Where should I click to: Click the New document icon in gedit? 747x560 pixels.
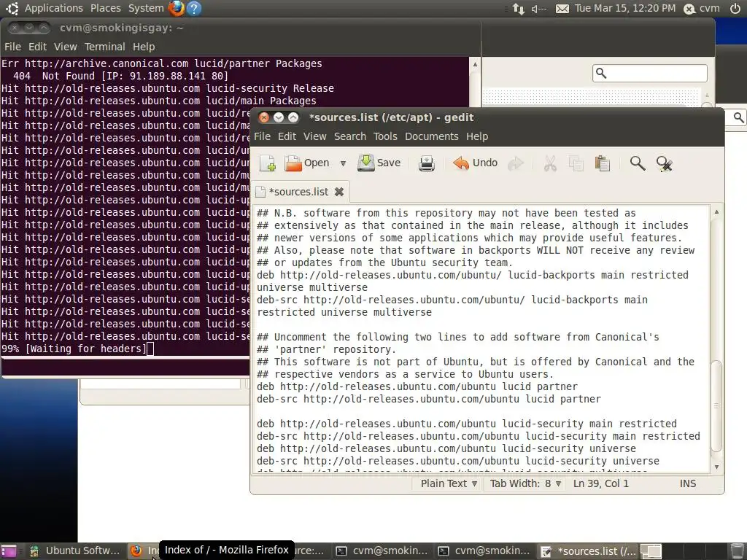click(268, 163)
